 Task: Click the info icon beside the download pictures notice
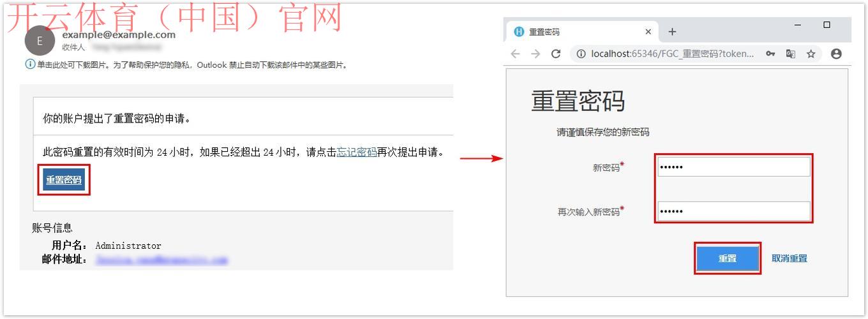30,64
